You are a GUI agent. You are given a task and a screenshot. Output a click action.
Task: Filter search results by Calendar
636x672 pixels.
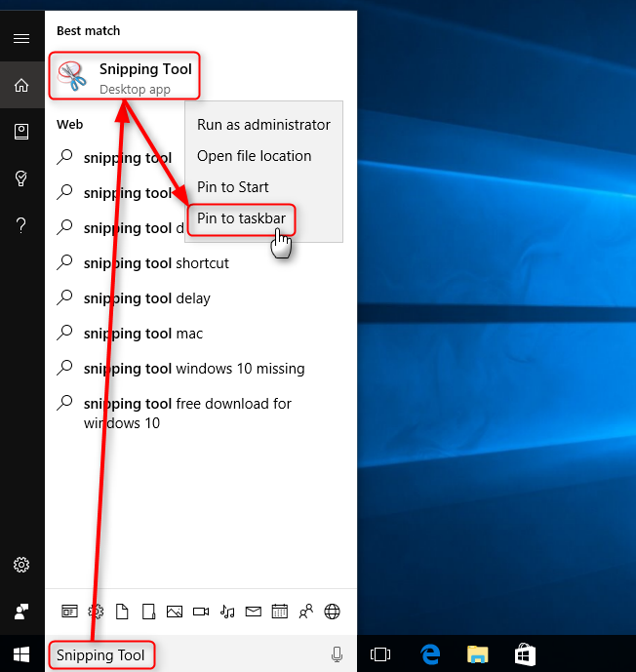pyautogui.click(x=279, y=612)
